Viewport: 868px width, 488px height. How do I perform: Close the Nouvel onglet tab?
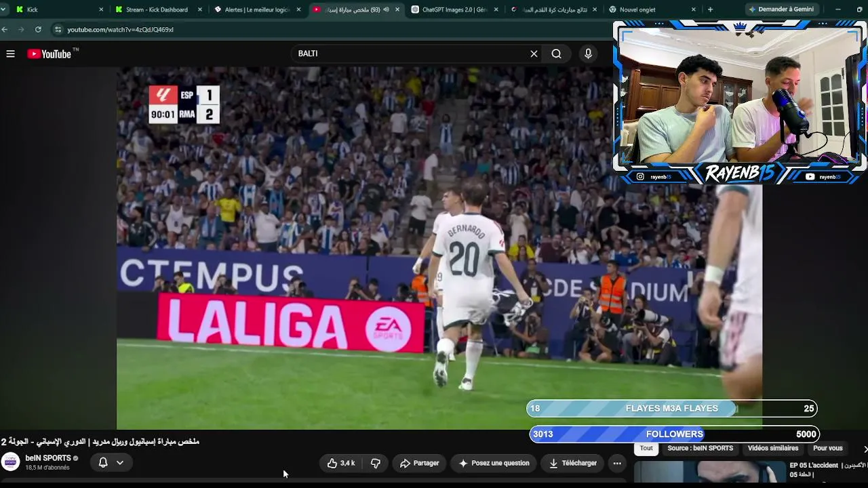(x=693, y=9)
